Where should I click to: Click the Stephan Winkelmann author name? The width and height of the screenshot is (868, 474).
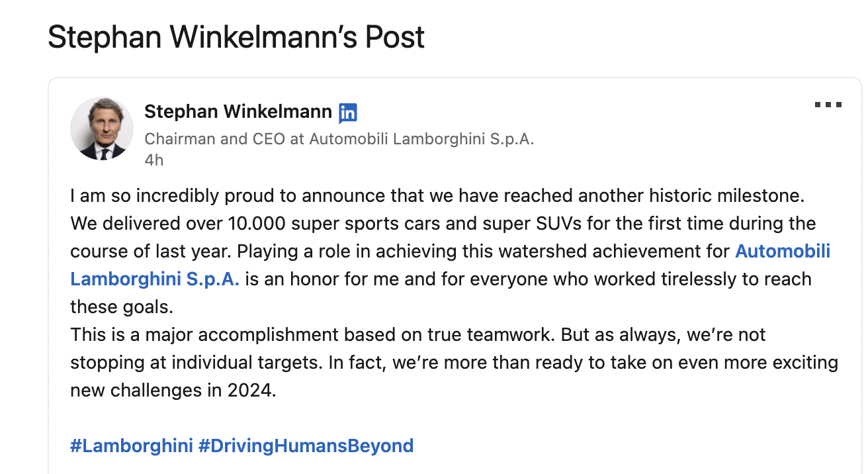[x=238, y=112]
